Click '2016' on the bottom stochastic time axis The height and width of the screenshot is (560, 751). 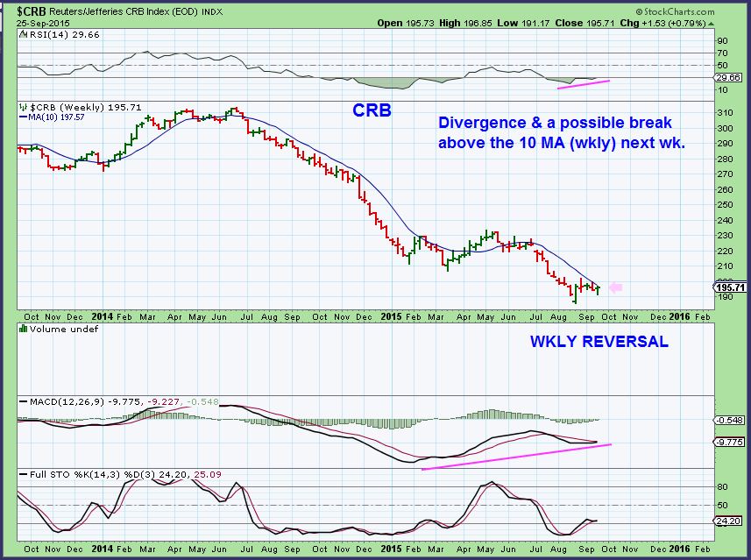680,549
